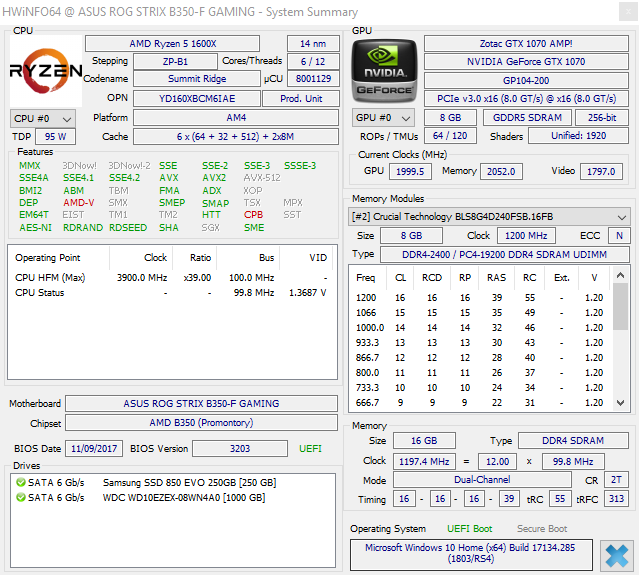Click the GDDR5 SDRAM field
This screenshot has height=575, width=639.
pyautogui.click(x=527, y=118)
